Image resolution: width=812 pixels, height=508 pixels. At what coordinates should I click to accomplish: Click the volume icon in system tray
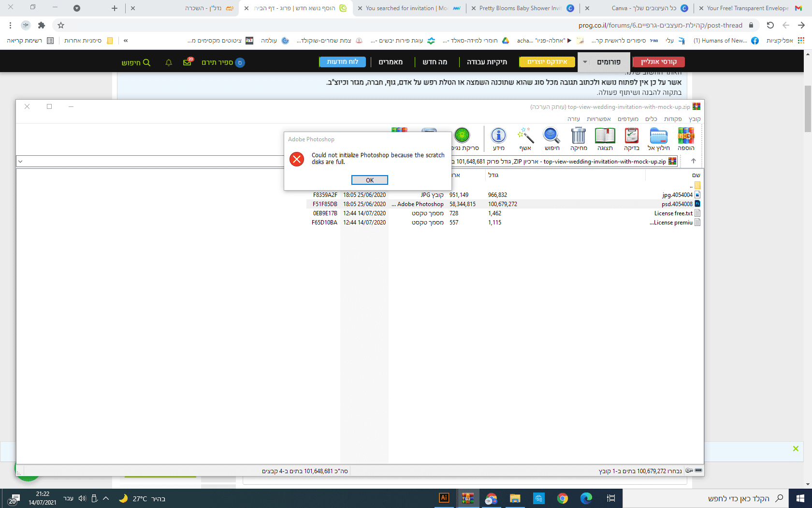pyautogui.click(x=82, y=498)
